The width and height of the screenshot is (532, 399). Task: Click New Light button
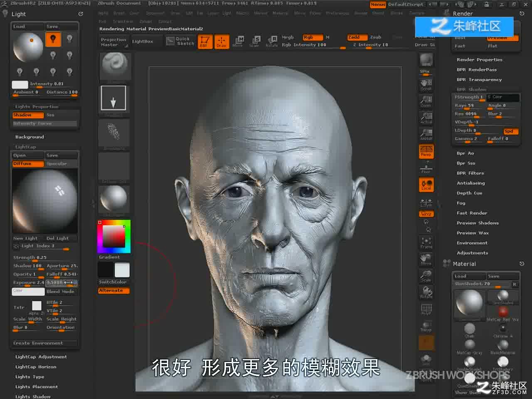click(x=28, y=238)
